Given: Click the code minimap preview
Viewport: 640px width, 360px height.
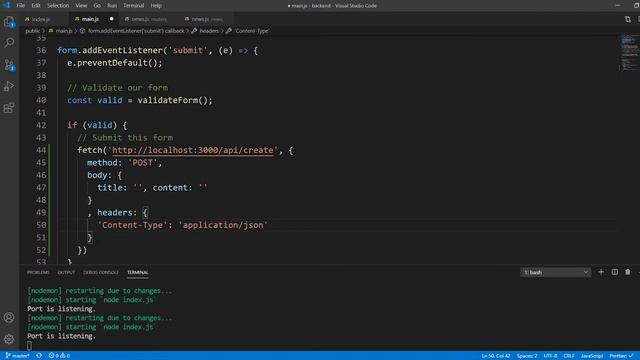Looking at the screenshot, I should point(629,53).
